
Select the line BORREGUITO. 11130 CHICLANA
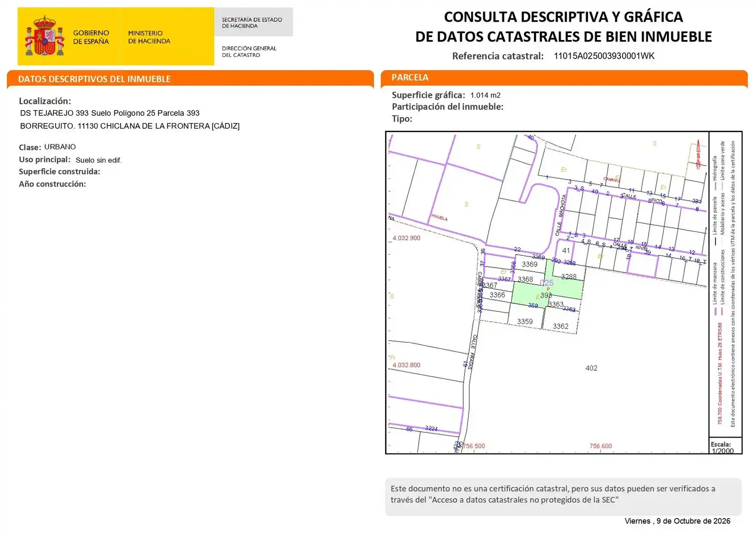pyautogui.click(x=130, y=126)
